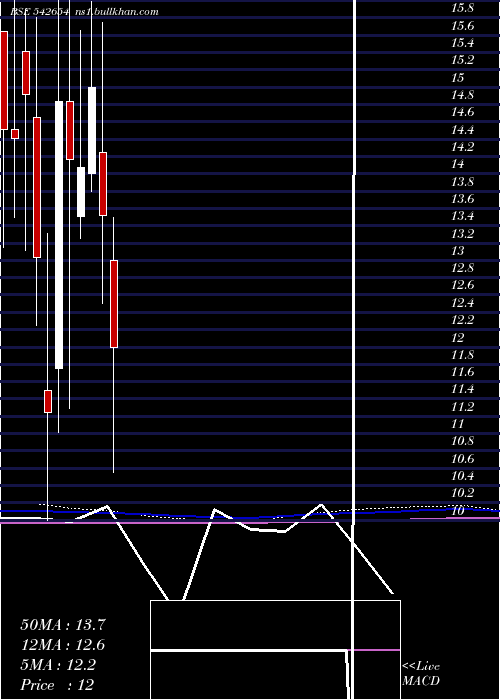Viewport: 500px width, 700px height.
Task: Click the 5MA : 12.2 readout
Action: tap(58, 665)
